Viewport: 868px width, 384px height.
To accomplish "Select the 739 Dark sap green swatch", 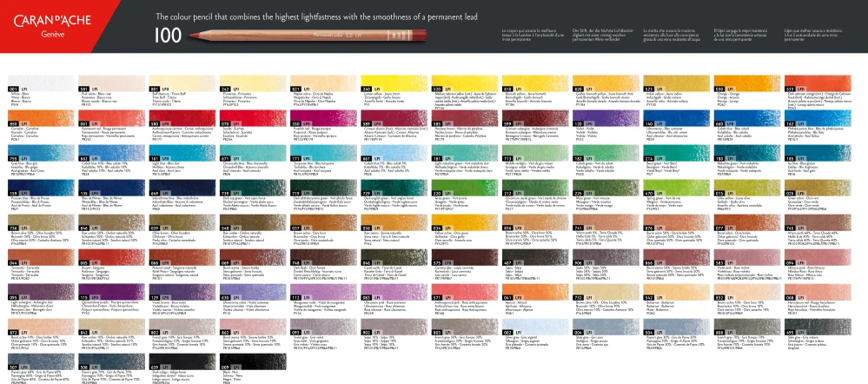I will pos(253,188).
